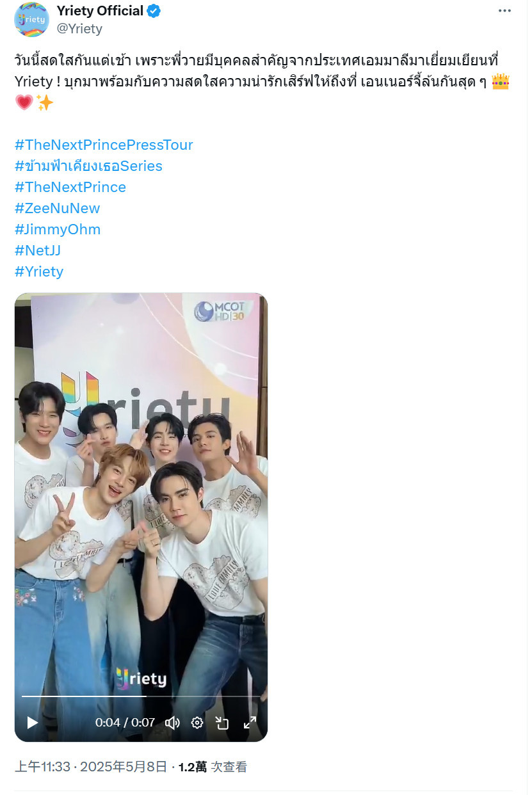Open the #TheNextPrince hashtag

click(x=70, y=187)
